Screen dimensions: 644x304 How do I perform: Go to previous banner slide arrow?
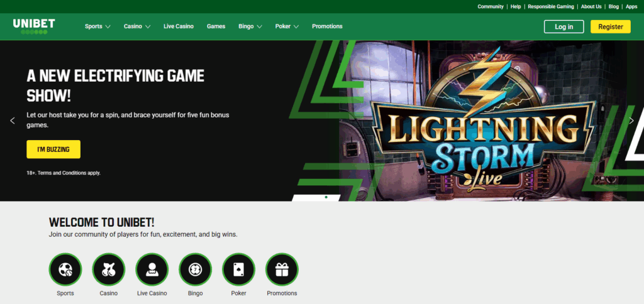tap(13, 121)
